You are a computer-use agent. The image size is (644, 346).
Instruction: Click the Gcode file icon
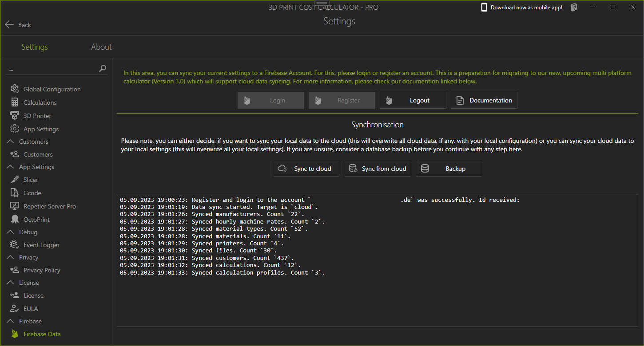point(15,193)
